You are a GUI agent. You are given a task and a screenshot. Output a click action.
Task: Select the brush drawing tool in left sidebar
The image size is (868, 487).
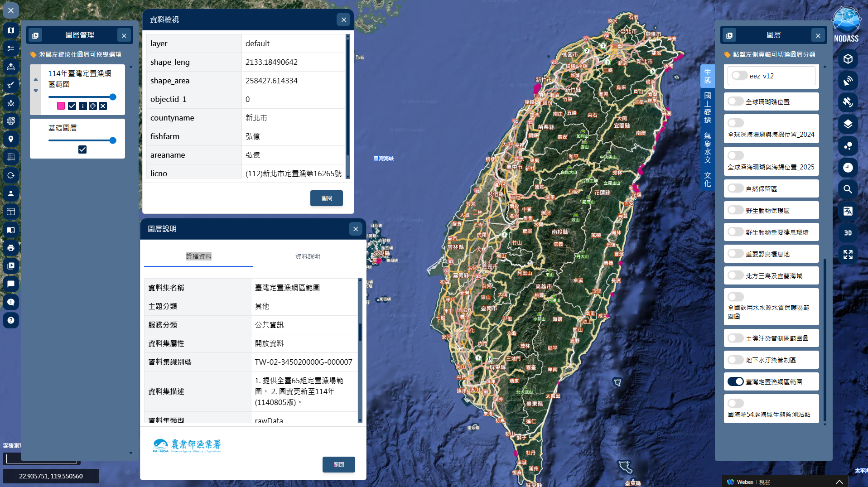point(11,85)
